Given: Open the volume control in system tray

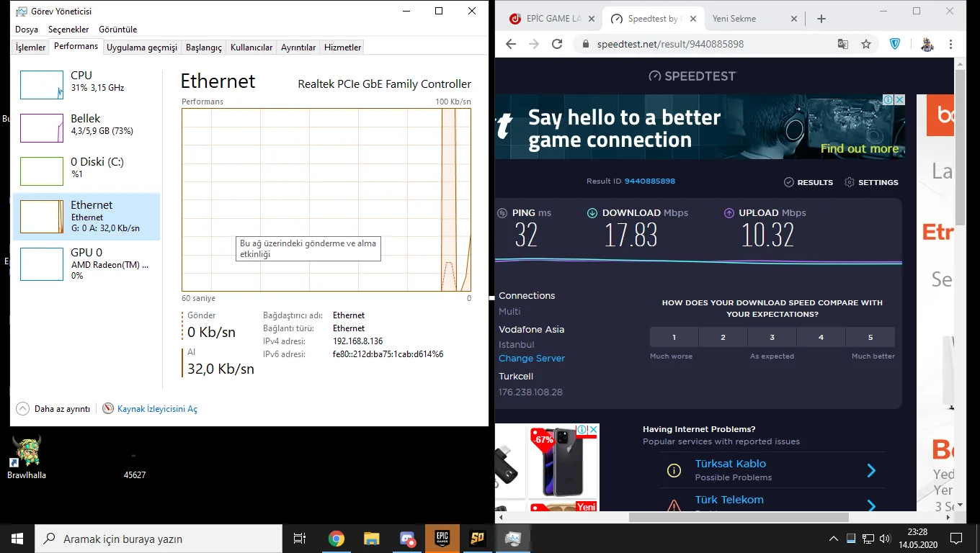Looking at the screenshot, I should click(886, 539).
